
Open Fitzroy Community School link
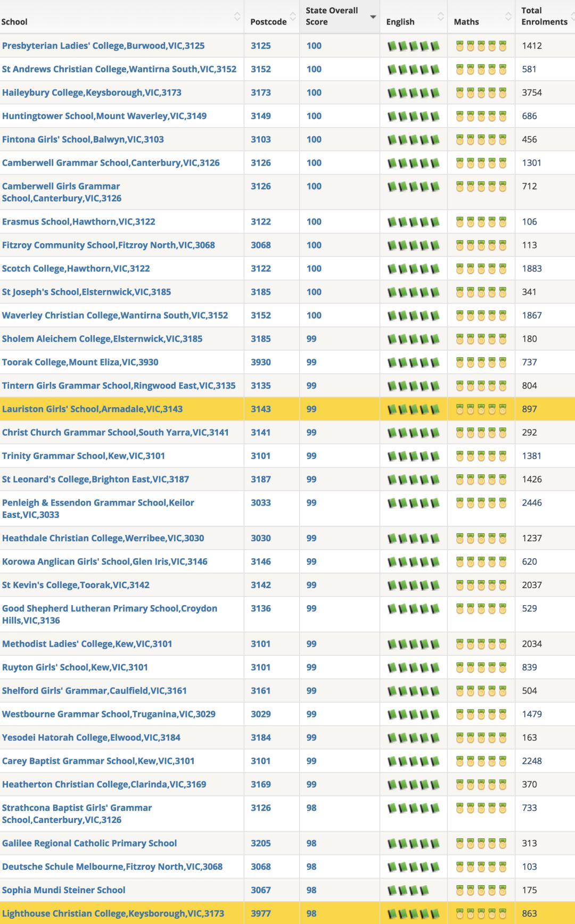pyautogui.click(x=109, y=245)
